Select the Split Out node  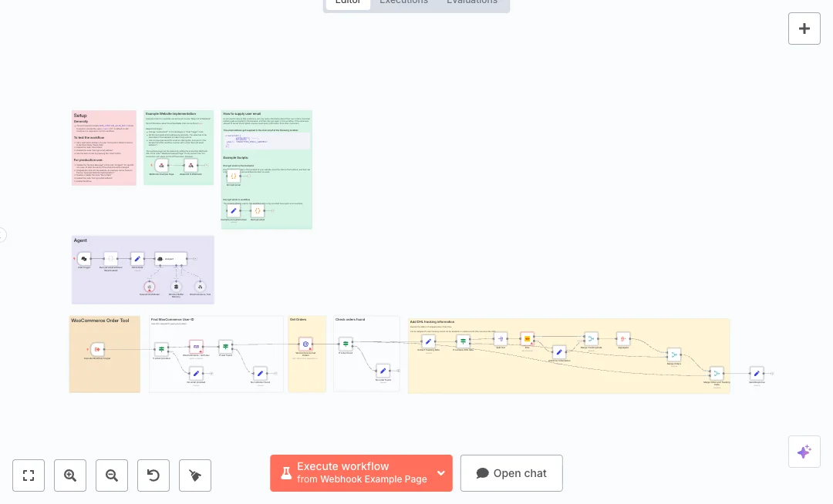501,340
